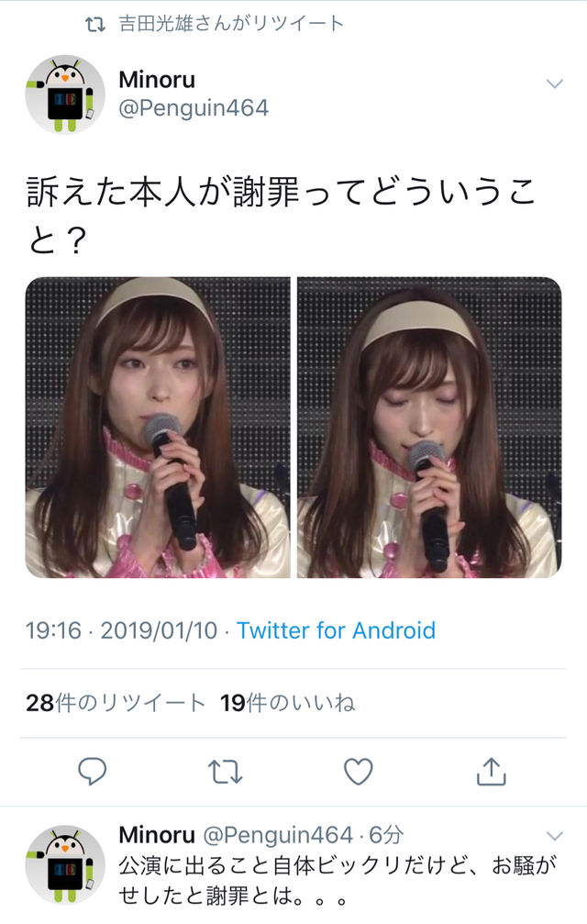
Task: Expand the chevron menu on the main tweet
Action: coord(555,83)
